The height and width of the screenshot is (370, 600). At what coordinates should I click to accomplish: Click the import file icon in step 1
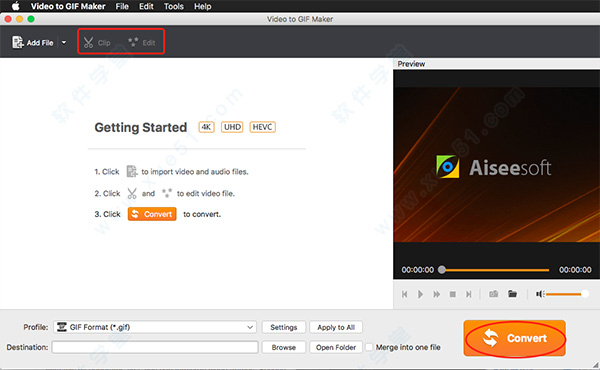point(132,171)
